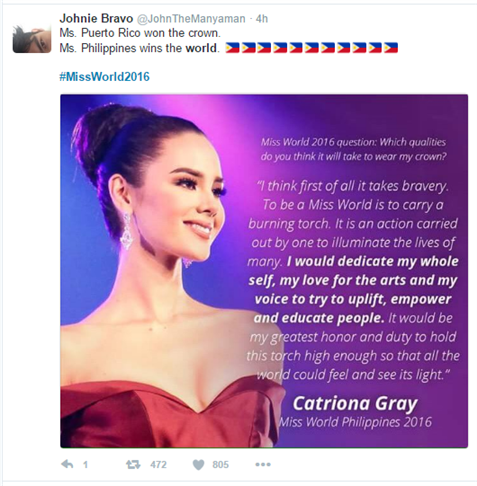This screenshot has height=486, width=477.
Task: Click the 'Miss World Philippines 2016' subtitle
Action: click(x=355, y=422)
